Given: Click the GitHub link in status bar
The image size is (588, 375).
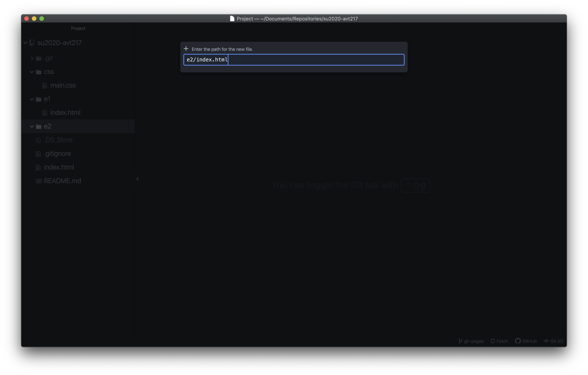Looking at the screenshot, I should [526, 341].
